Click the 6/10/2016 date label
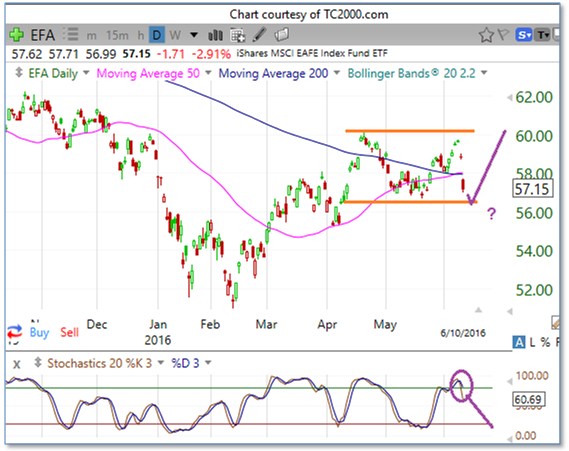569x451 pixels. pyautogui.click(x=463, y=333)
